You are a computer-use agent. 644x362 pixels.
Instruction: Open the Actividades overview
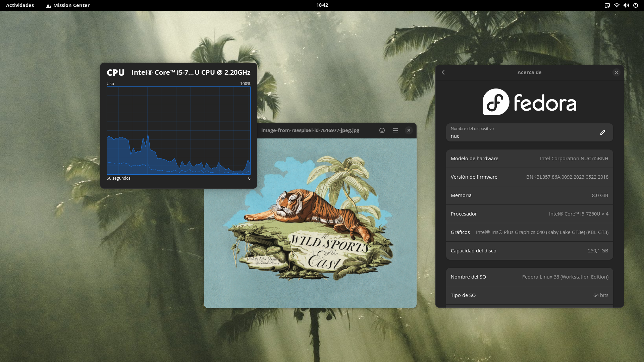pos(20,5)
